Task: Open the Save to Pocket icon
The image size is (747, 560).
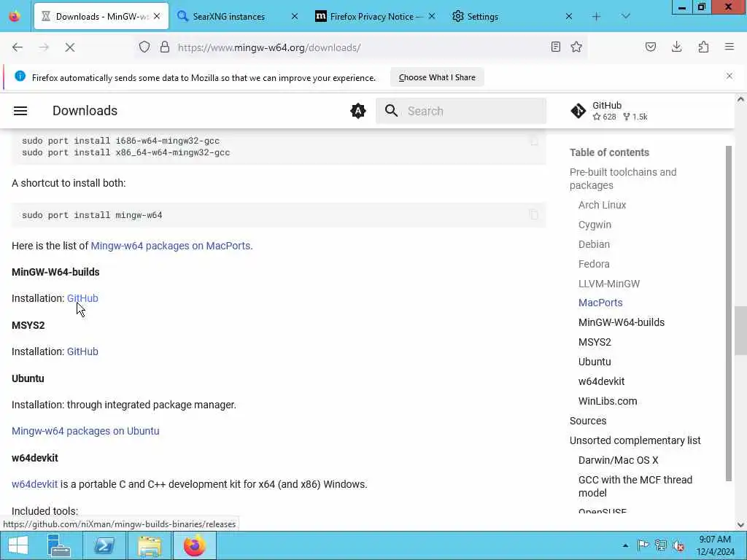Action: tap(651, 47)
